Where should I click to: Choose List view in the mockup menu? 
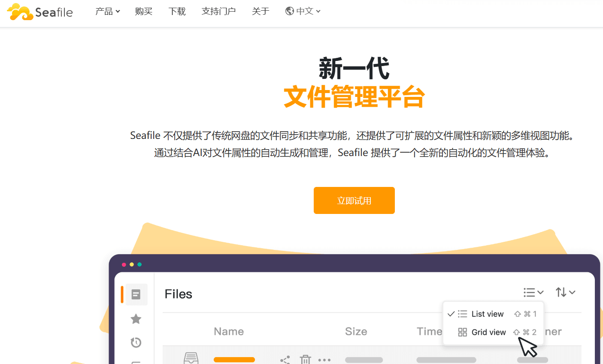click(x=493, y=314)
